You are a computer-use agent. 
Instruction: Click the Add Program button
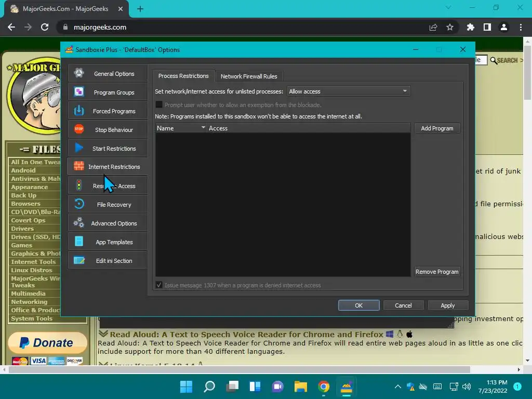pos(437,128)
